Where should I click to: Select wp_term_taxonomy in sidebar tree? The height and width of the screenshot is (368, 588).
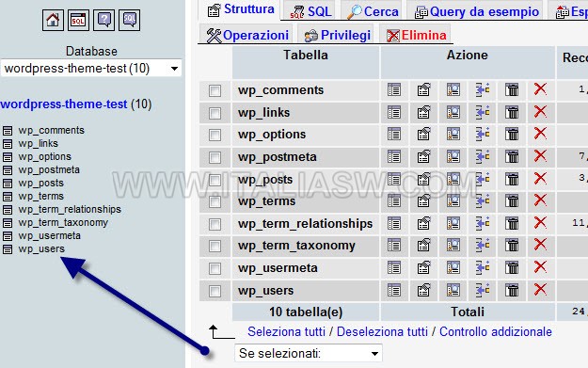click(x=63, y=222)
